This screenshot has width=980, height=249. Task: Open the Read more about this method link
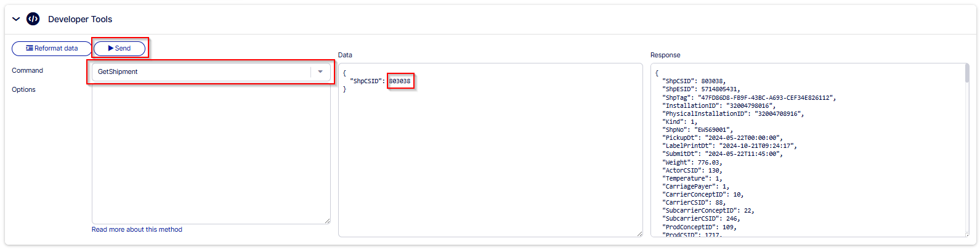137,229
